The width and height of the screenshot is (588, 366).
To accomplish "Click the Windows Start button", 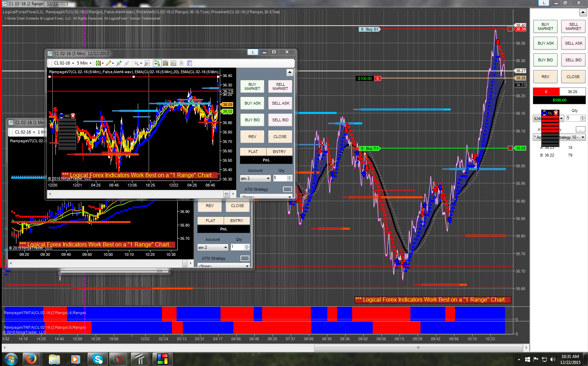I will (11, 359).
